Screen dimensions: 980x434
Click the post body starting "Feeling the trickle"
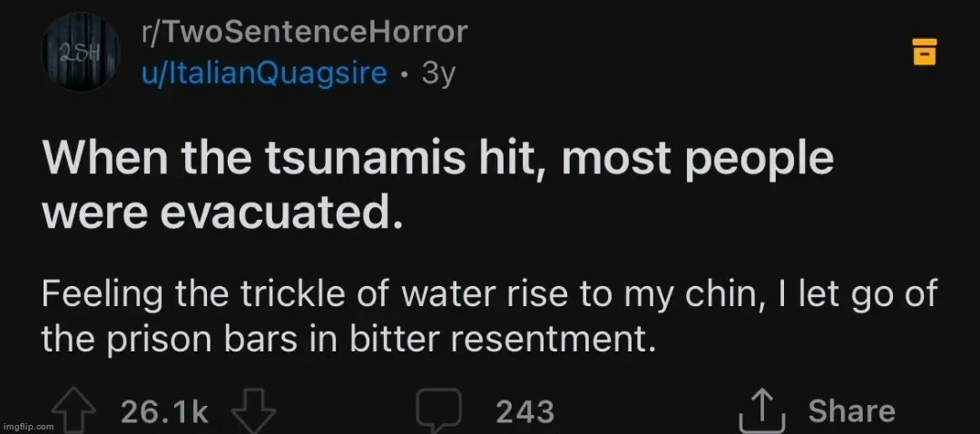click(x=489, y=295)
